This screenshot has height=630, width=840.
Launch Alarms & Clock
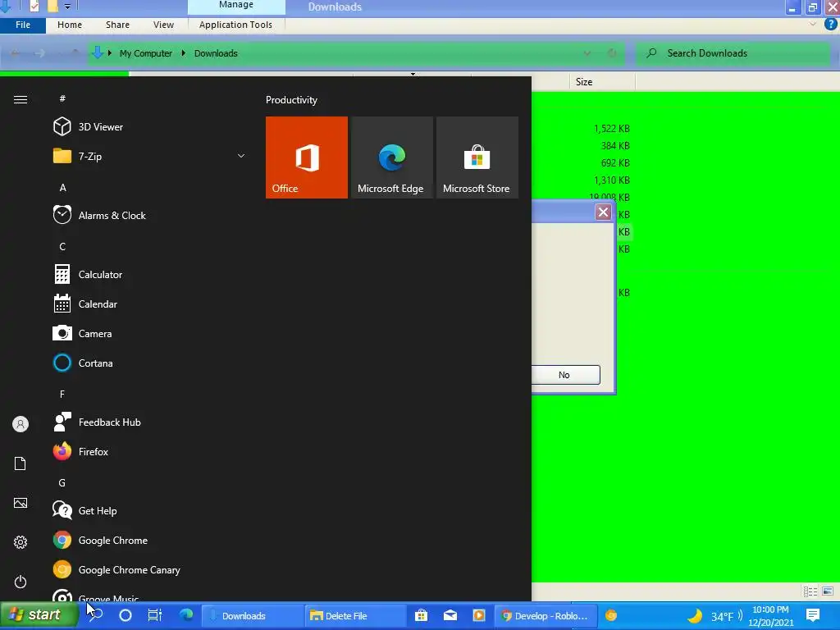pyautogui.click(x=99, y=216)
